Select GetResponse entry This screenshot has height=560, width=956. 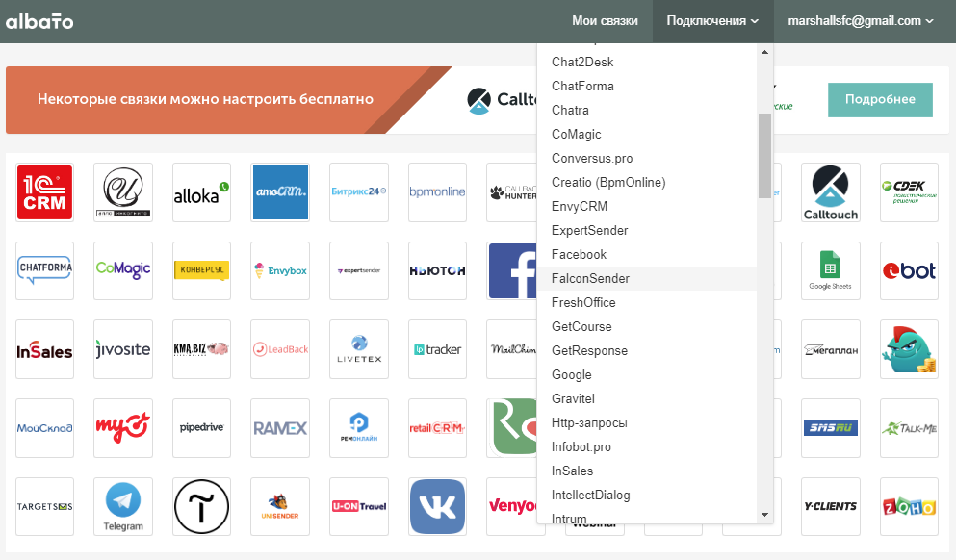pos(646,351)
